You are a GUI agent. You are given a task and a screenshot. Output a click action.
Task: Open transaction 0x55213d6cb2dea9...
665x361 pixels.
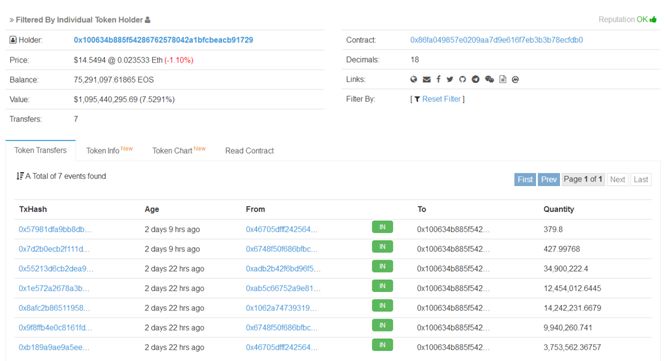click(56, 269)
